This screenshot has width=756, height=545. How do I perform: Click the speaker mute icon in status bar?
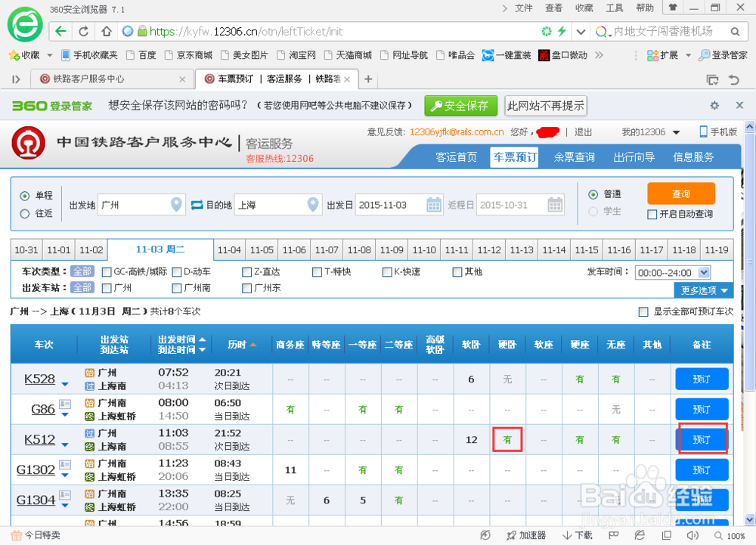pyautogui.click(x=692, y=536)
